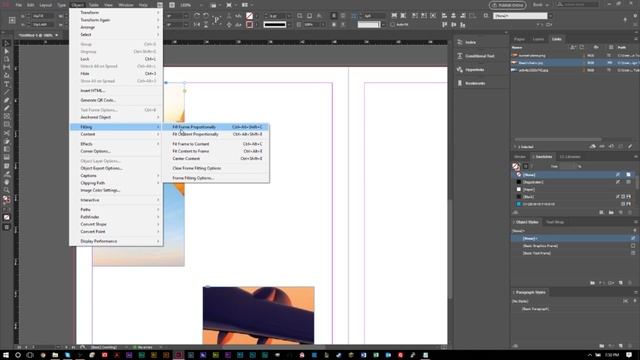
Task: Click the Edit Original pencil icon in Links panel
Action: pyautogui.click(x=630, y=146)
